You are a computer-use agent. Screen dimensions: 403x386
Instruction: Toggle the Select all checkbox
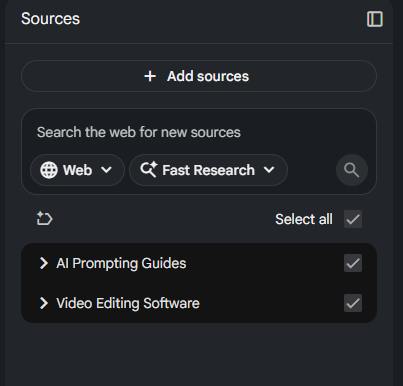point(353,219)
